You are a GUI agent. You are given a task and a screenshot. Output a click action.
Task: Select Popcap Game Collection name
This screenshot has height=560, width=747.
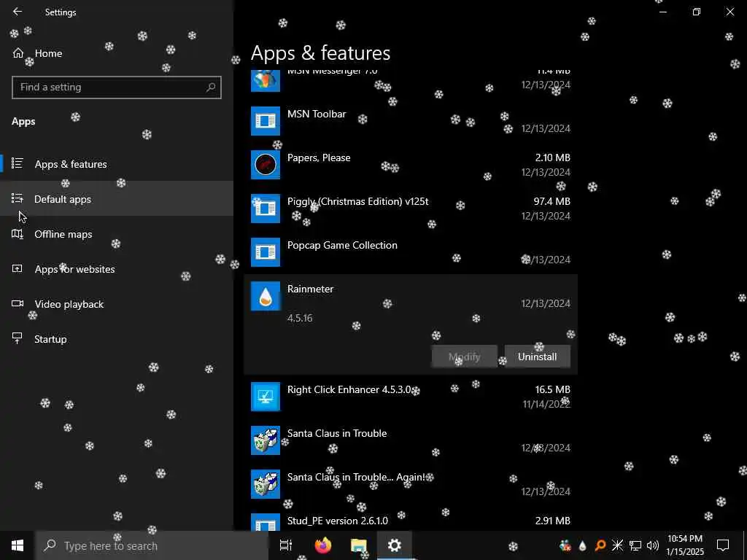click(x=342, y=245)
